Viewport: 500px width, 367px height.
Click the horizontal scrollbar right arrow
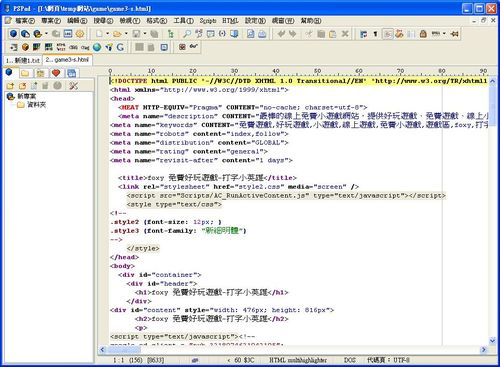[x=484, y=349]
